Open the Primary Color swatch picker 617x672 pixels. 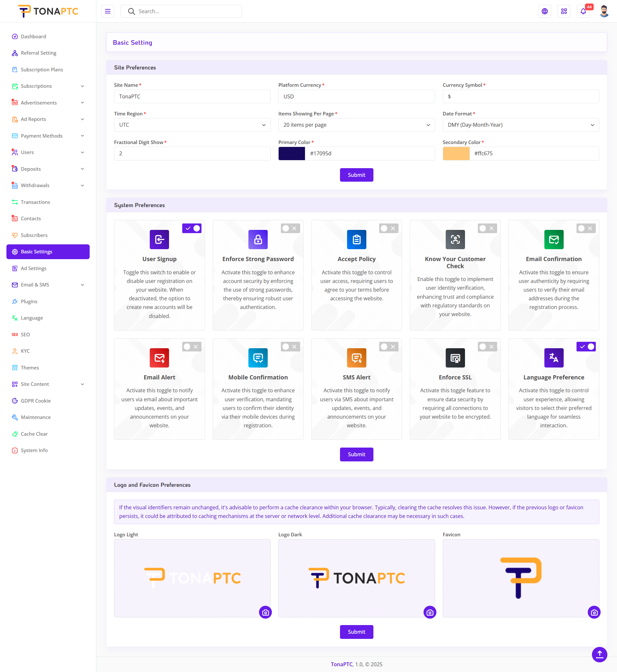click(x=291, y=153)
